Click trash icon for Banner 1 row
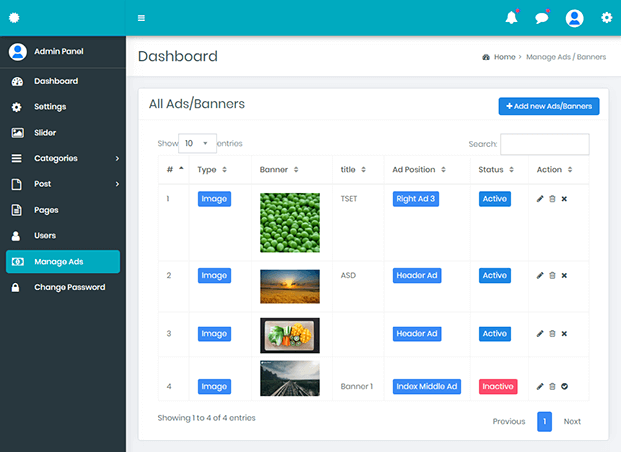Image resolution: width=621 pixels, height=452 pixels. pyautogui.click(x=552, y=386)
